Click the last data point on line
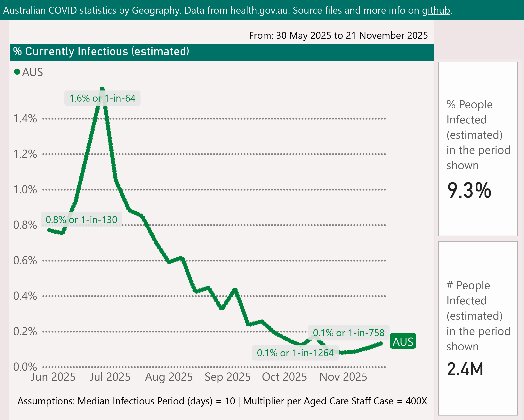Image resolution: width=524 pixels, height=420 pixels. [381, 344]
